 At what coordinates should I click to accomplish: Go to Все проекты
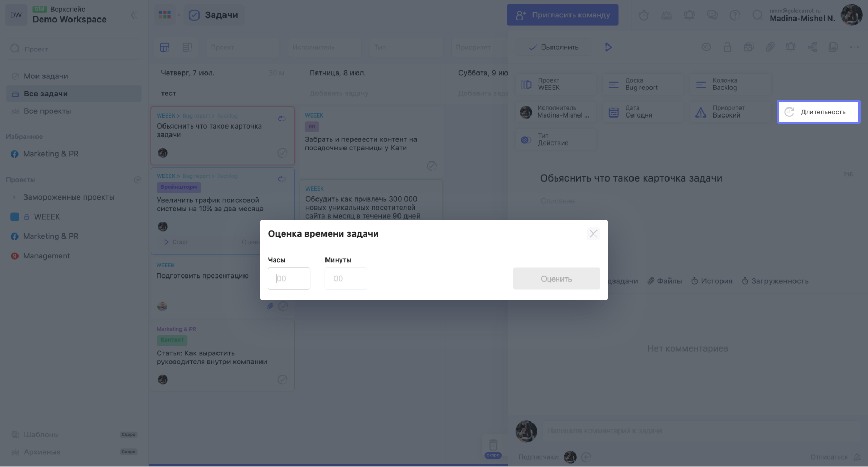[74, 111]
